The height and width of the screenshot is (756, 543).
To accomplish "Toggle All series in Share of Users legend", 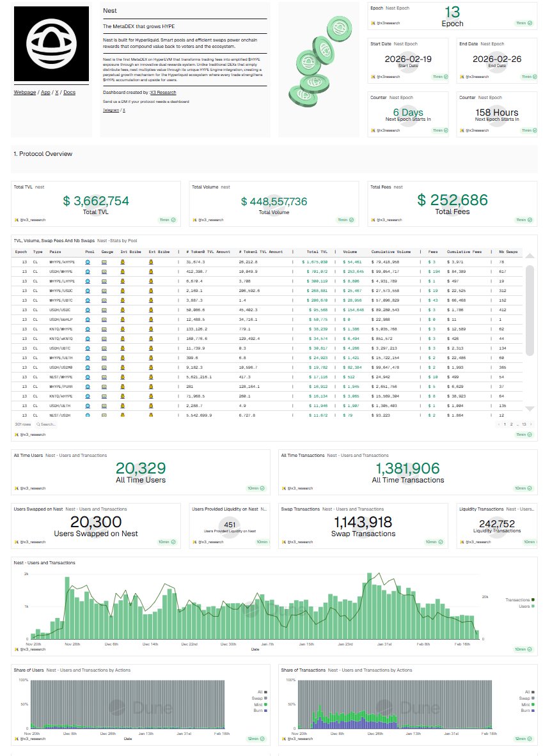I will point(262,692).
